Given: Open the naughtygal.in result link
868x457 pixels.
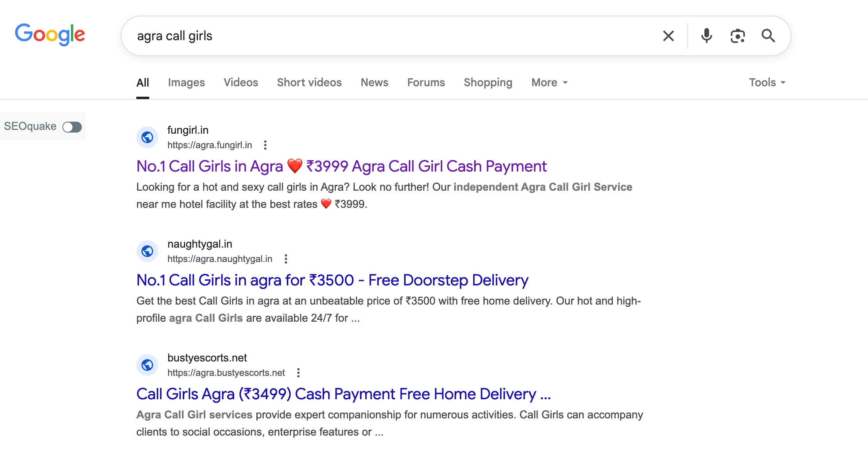Looking at the screenshot, I should [332, 280].
